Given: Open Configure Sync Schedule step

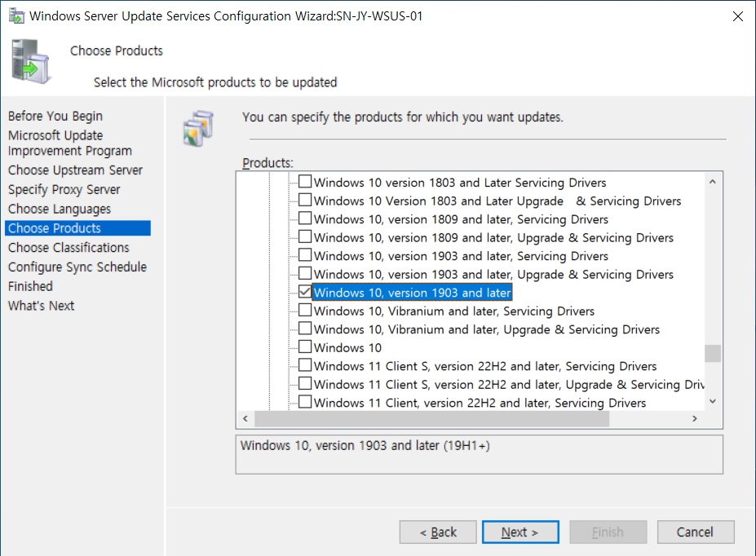Looking at the screenshot, I should pyautogui.click(x=77, y=267).
